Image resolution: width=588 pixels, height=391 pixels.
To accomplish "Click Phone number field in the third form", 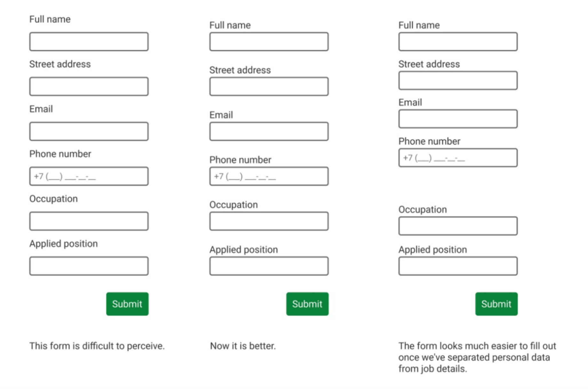I will [x=458, y=158].
